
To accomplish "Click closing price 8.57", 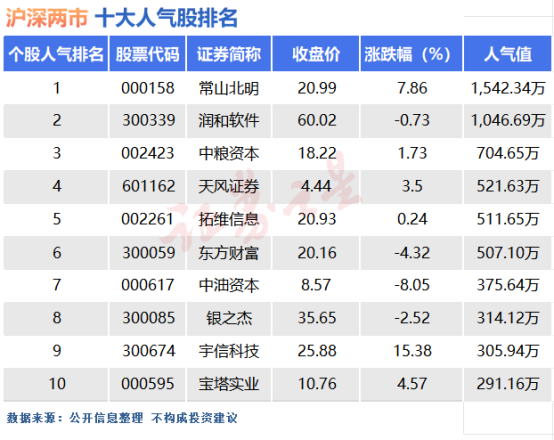I will [x=316, y=285].
